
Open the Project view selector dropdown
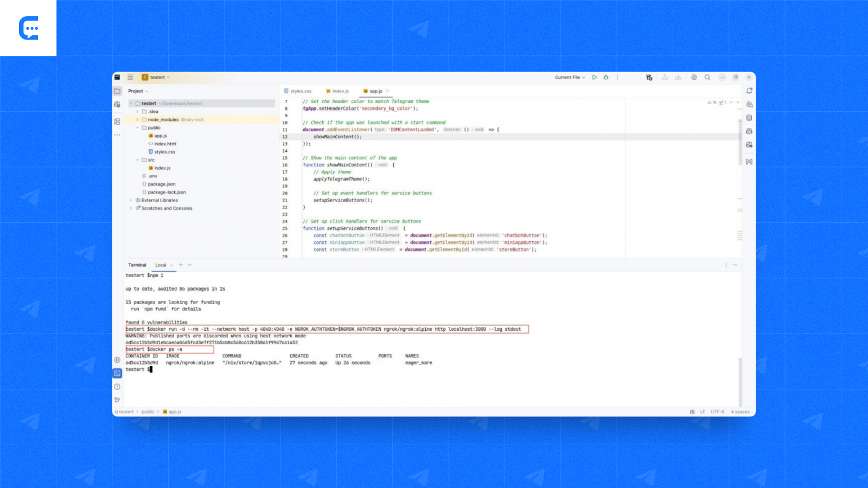[x=138, y=91]
